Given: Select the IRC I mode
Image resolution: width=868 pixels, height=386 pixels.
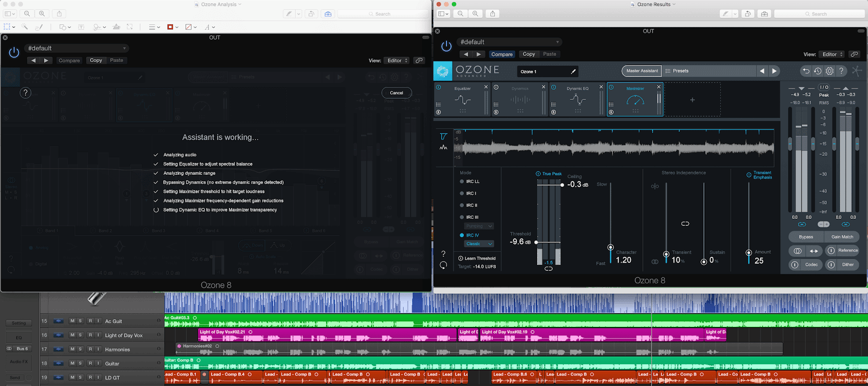Looking at the screenshot, I should click(x=468, y=193).
